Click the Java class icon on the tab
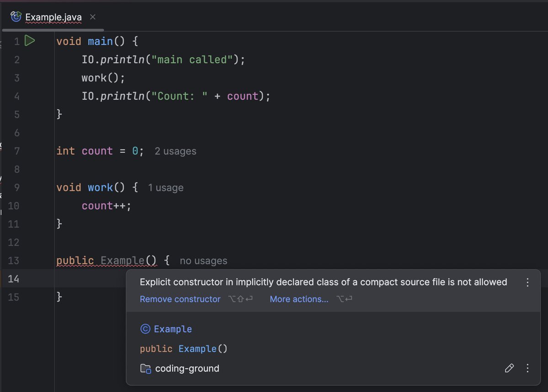This screenshot has height=392, width=548. pyautogui.click(x=16, y=16)
